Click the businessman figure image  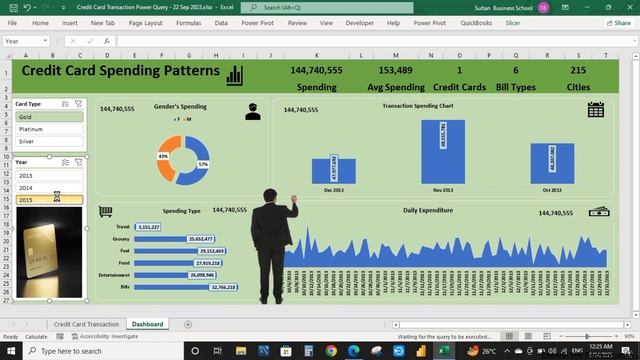tap(272, 247)
